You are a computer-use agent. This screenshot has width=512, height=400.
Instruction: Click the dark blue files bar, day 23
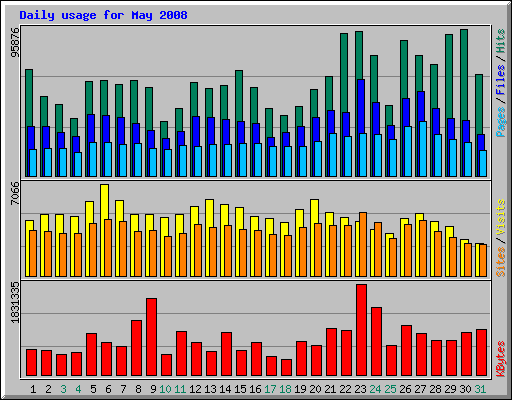pyautogui.click(x=361, y=107)
